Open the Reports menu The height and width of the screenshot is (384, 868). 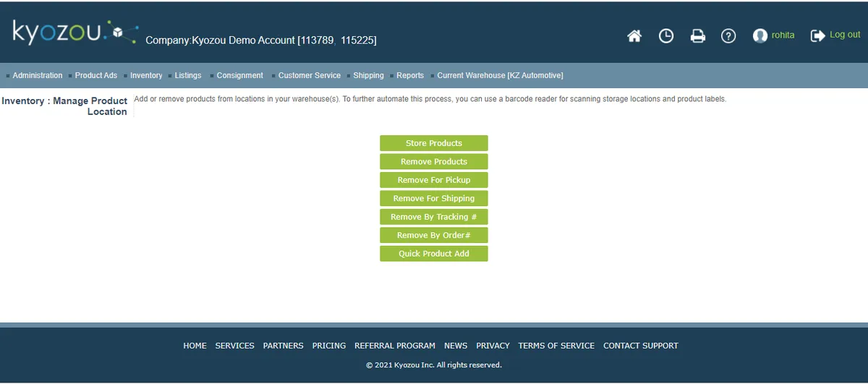coord(410,75)
